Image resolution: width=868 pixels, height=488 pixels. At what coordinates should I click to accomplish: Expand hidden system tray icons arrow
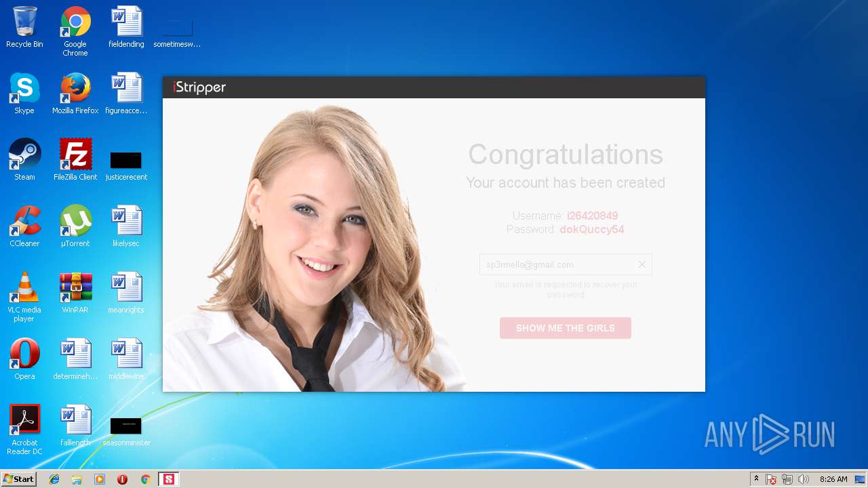coord(756,479)
